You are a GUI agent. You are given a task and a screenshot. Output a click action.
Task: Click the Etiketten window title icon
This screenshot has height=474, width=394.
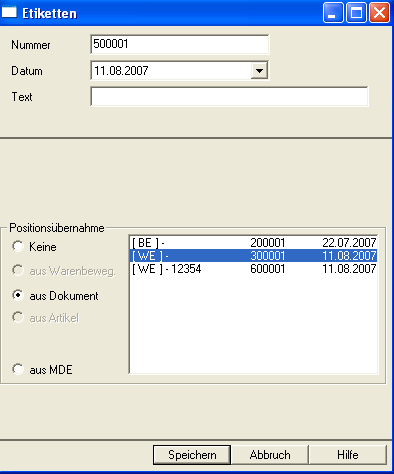9,13
